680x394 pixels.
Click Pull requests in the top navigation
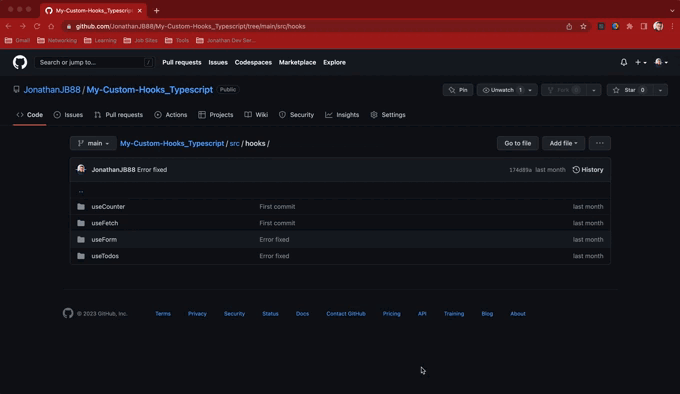click(182, 62)
